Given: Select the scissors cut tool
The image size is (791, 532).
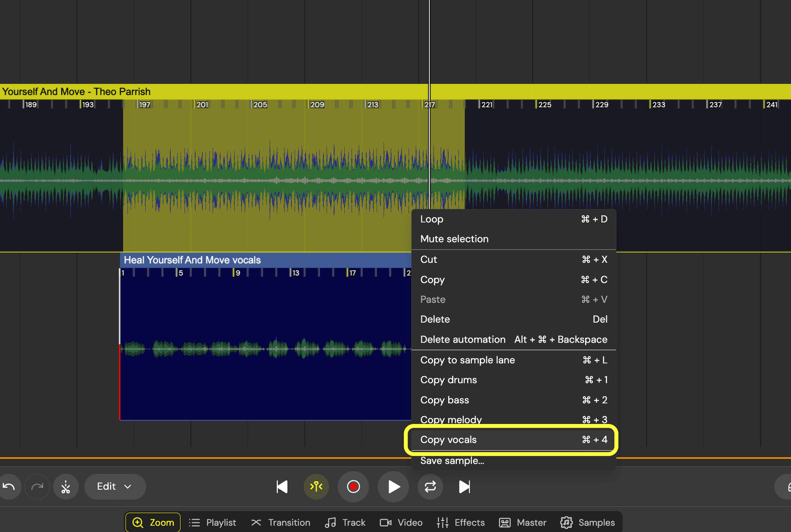Looking at the screenshot, I should pos(65,486).
